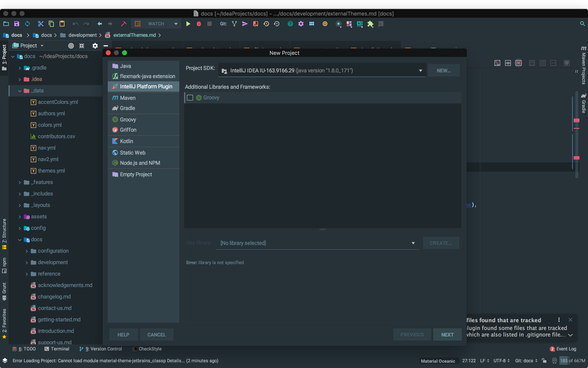Screen dimensions: 588x368
Task: Click the Material Oceanic theme status widget
Action: pyautogui.click(x=438, y=361)
